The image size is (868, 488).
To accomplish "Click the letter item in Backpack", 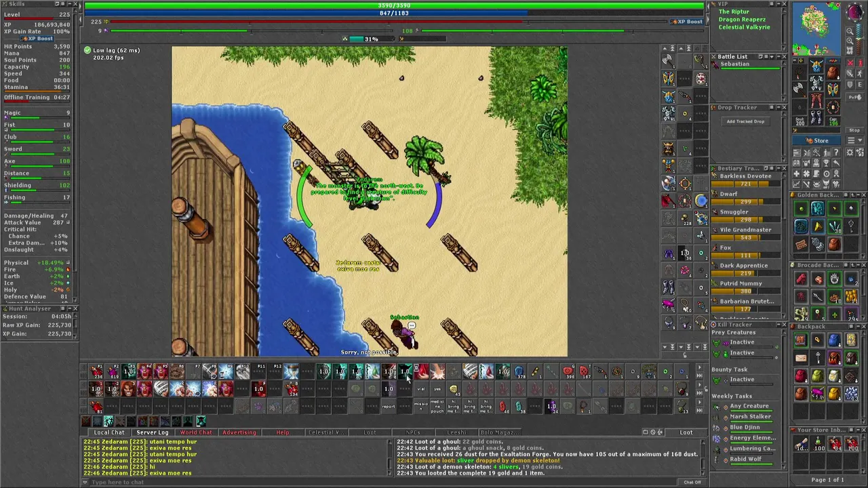I will coord(801,358).
